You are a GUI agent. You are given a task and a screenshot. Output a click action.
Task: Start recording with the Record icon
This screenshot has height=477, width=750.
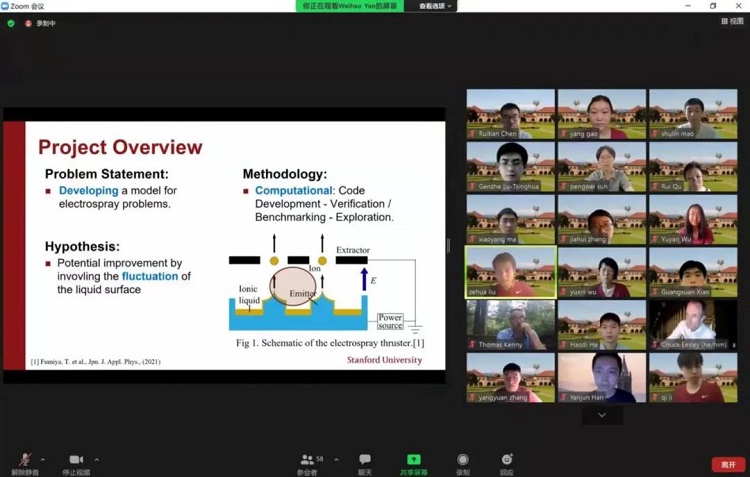[x=462, y=460]
